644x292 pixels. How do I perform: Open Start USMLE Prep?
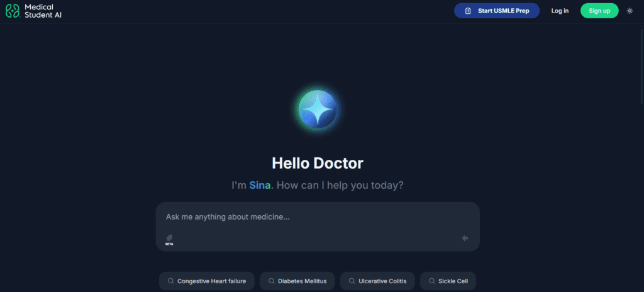point(497,11)
